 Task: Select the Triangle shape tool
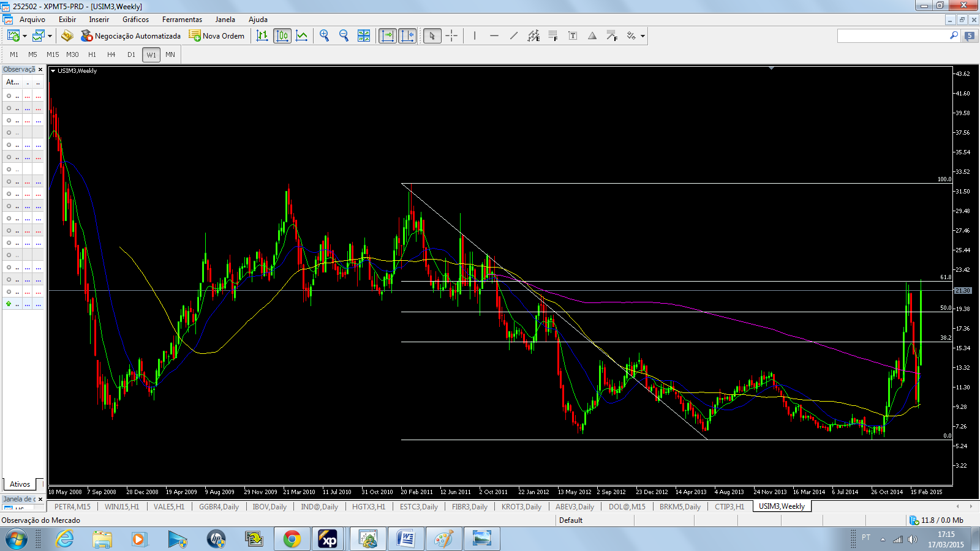point(592,36)
